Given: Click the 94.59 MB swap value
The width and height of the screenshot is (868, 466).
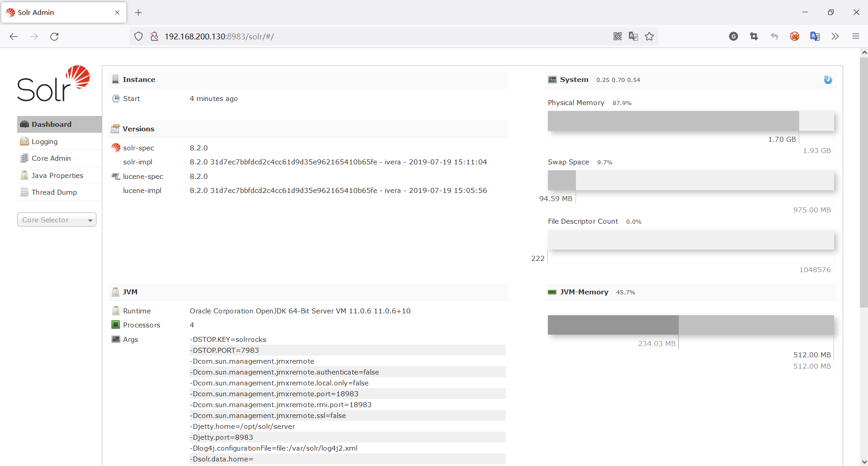Looking at the screenshot, I should 556,198.
